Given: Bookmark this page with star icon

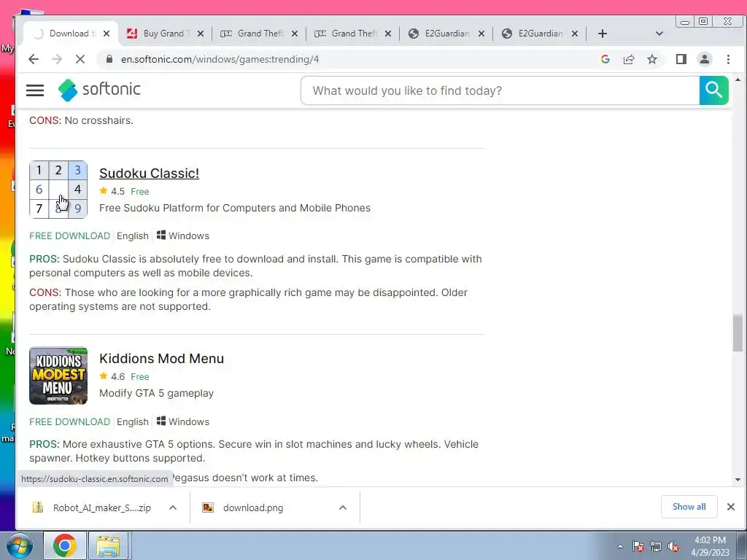Looking at the screenshot, I should (x=652, y=59).
